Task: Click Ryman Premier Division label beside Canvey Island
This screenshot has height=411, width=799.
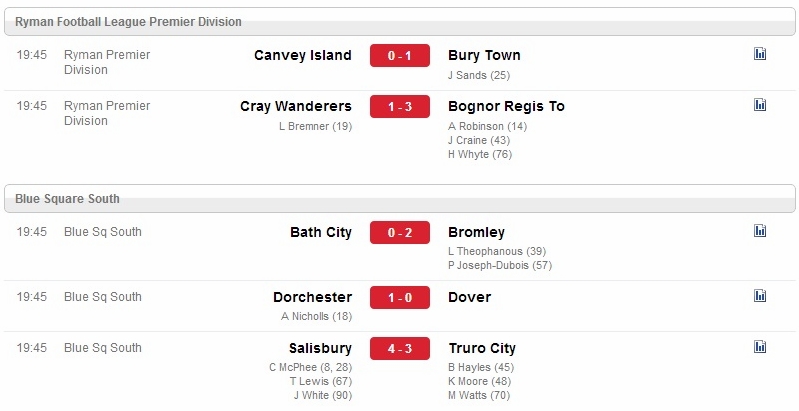Action: pyautogui.click(x=107, y=62)
